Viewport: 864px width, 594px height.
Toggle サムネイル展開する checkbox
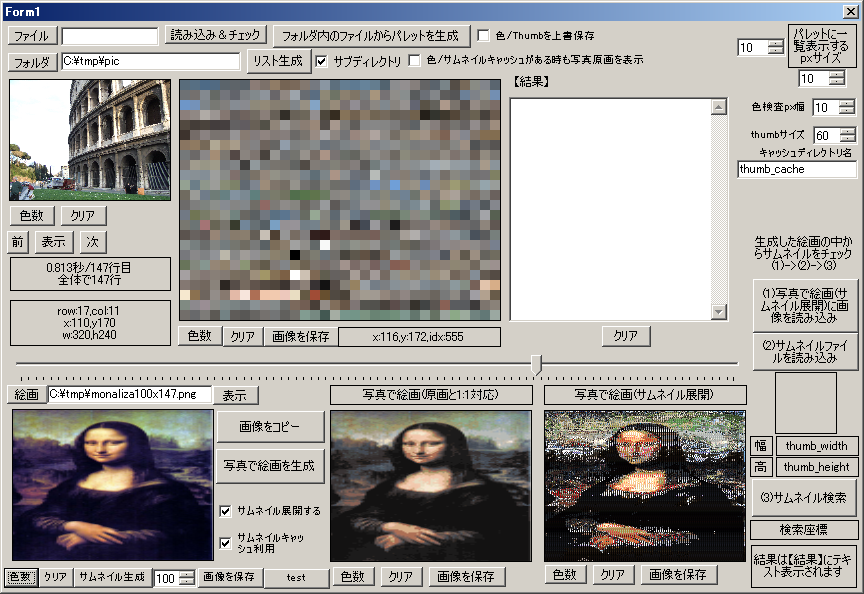227,511
